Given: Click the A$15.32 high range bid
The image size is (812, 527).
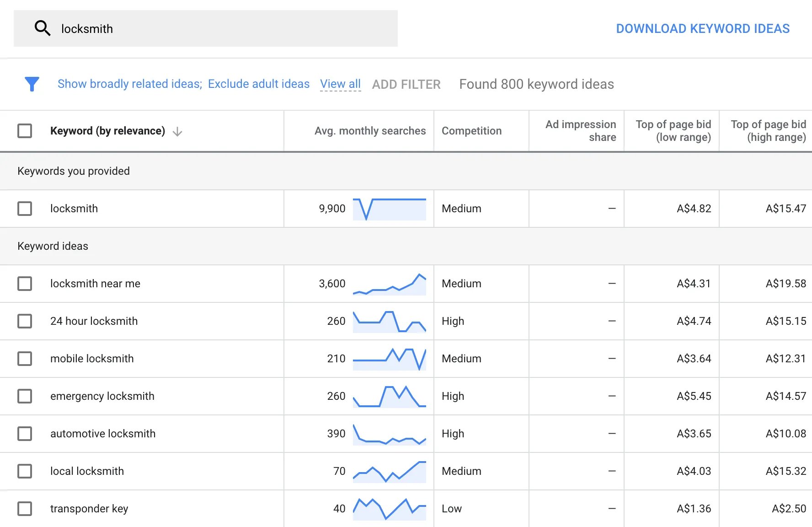Looking at the screenshot, I should [x=786, y=471].
